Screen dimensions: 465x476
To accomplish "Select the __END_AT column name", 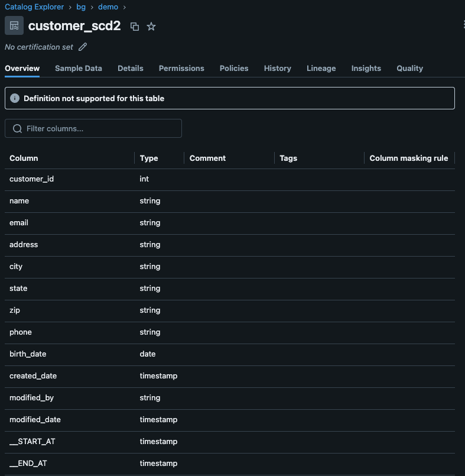I will (x=28, y=463).
